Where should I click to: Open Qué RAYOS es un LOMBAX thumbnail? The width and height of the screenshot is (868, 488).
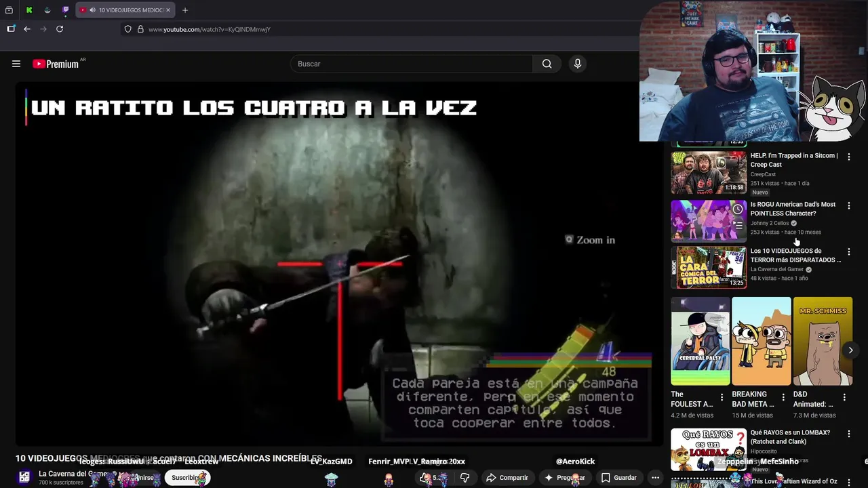[x=709, y=449]
